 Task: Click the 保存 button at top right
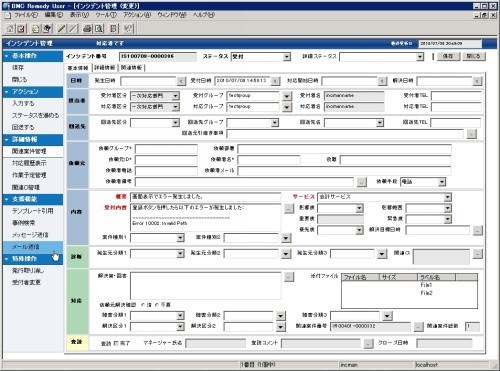447,57
